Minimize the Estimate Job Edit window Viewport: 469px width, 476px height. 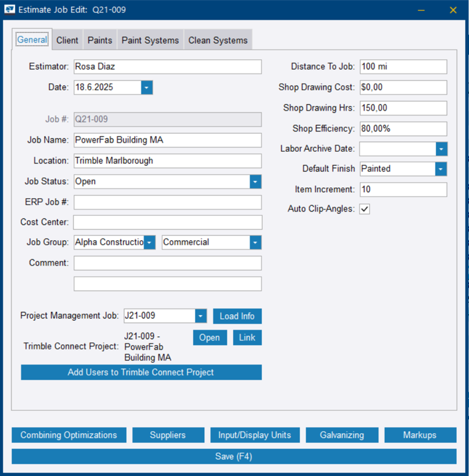[421, 9]
